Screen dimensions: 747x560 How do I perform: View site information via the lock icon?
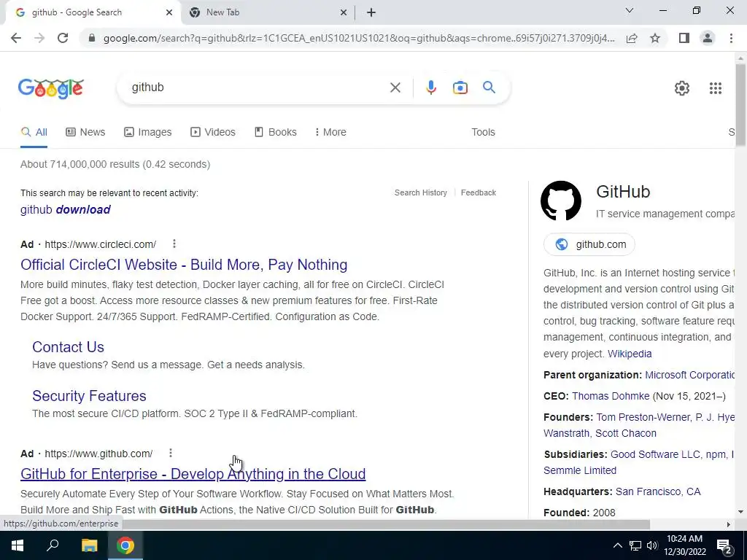coord(92,38)
